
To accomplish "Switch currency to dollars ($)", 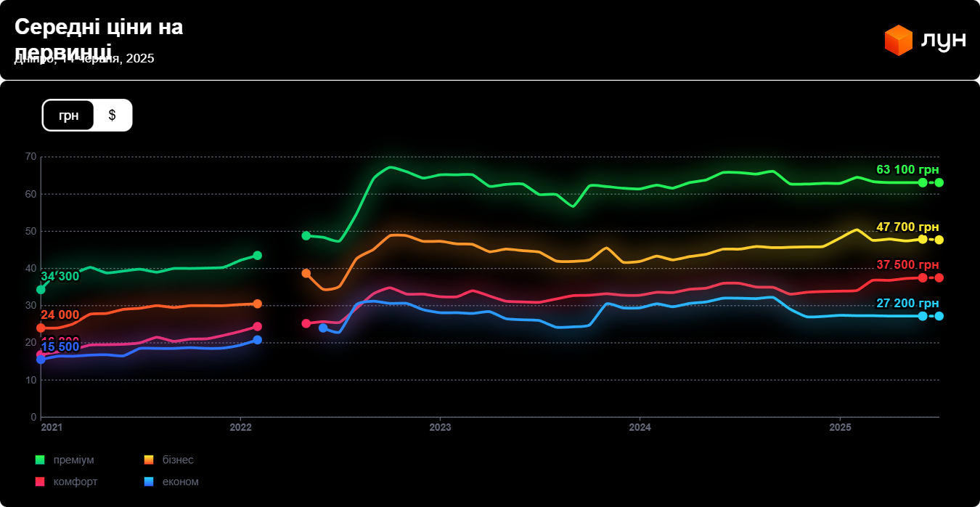I will (112, 115).
